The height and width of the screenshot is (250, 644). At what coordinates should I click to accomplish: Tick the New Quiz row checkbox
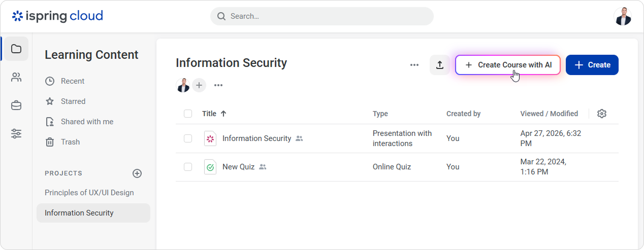[188, 167]
